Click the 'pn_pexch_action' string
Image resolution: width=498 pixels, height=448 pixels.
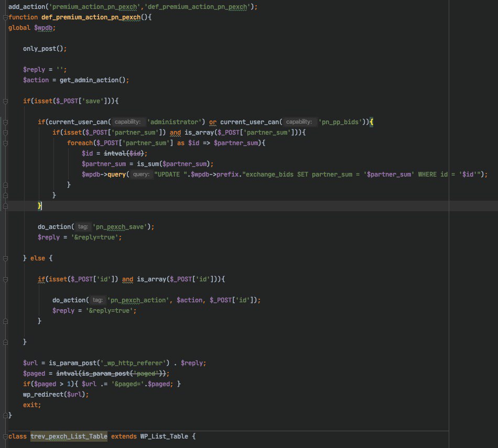tap(138, 300)
